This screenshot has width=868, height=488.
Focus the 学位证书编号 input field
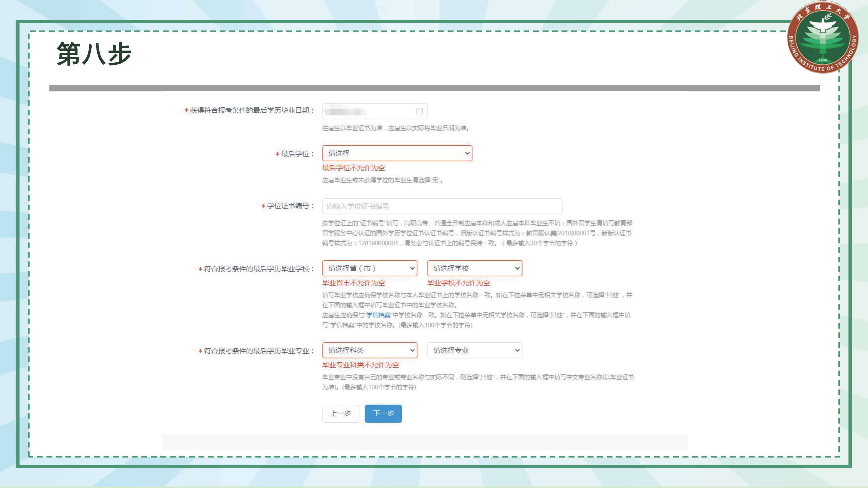(442, 206)
